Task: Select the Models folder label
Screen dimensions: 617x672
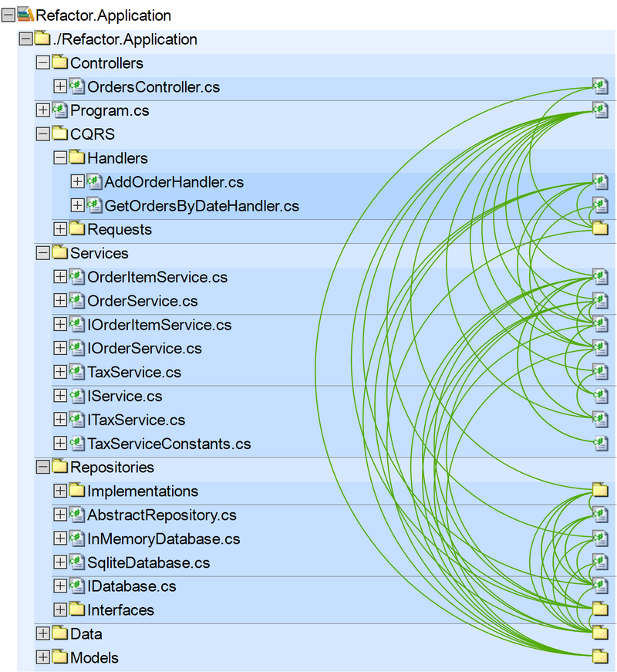Action: point(94,657)
